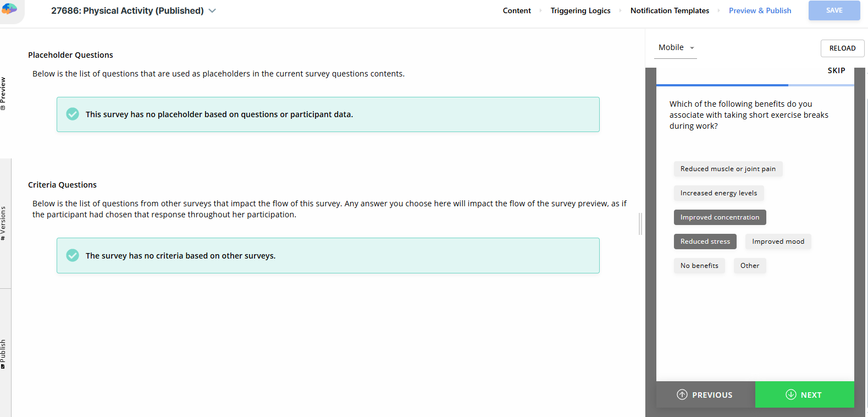868x417 pixels.
Task: Open the Mobile device type dropdown
Action: (x=676, y=48)
